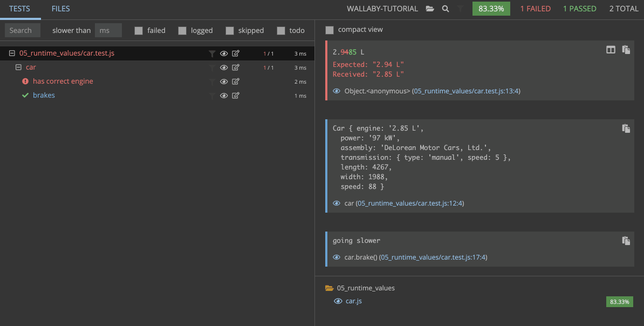Copy the 'going slower' log message

pyautogui.click(x=626, y=241)
